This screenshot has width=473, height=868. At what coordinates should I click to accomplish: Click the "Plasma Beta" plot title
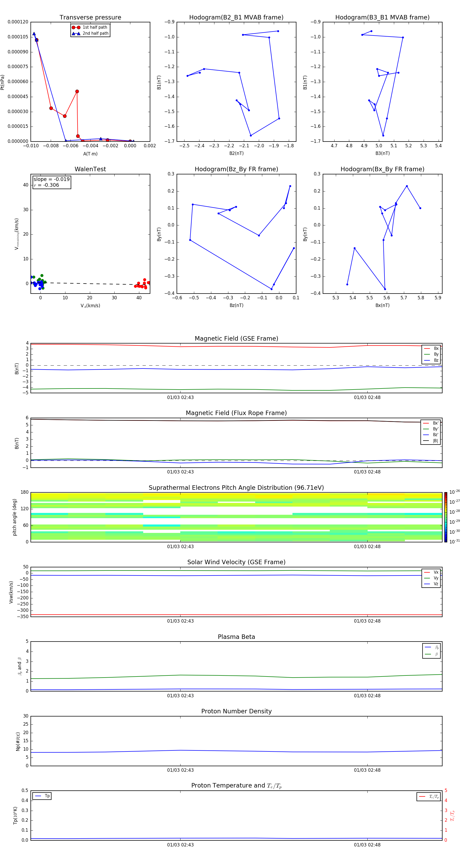point(236,637)
